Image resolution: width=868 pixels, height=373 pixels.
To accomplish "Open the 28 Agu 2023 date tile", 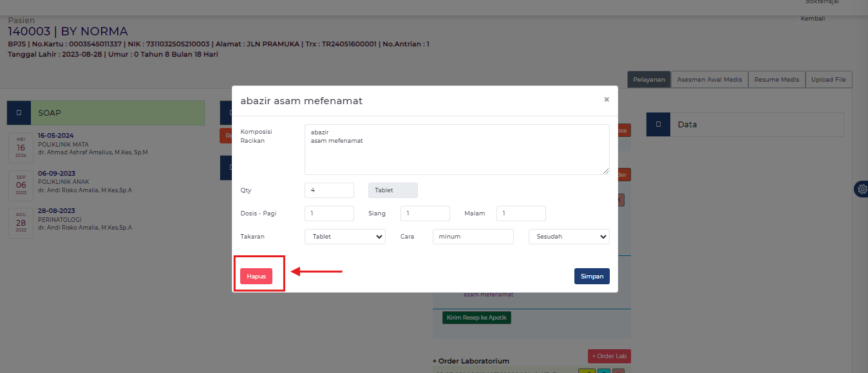I will click(21, 222).
